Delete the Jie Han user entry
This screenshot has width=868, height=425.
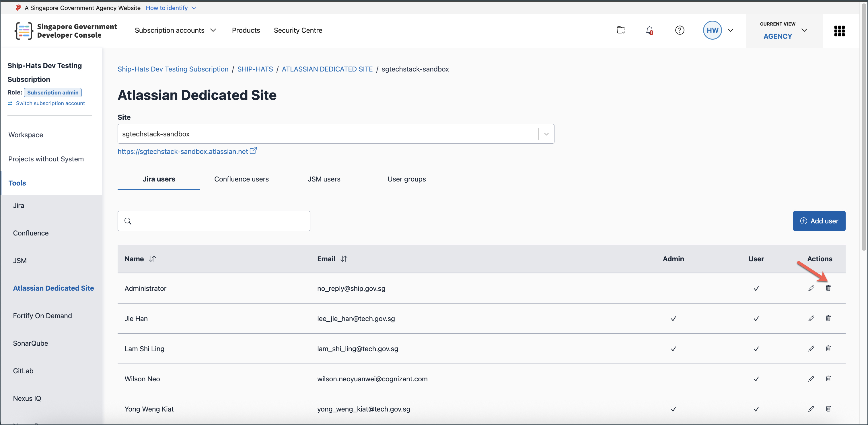(x=828, y=318)
